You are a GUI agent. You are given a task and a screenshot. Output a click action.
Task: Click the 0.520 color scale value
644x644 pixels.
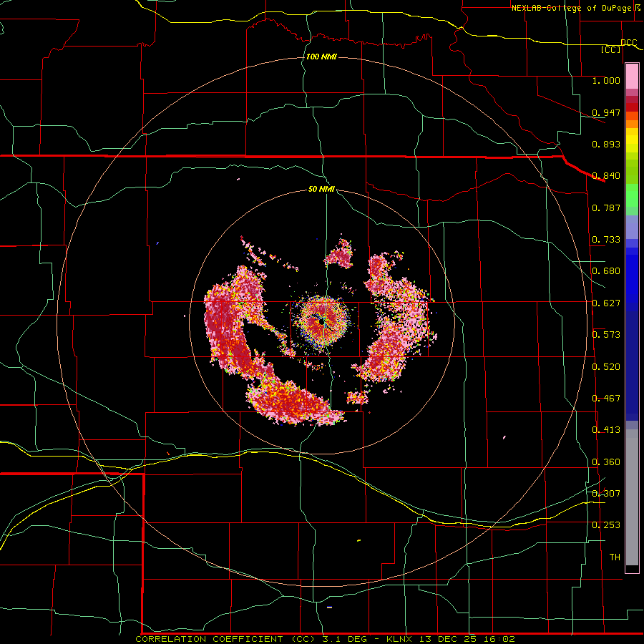606,367
